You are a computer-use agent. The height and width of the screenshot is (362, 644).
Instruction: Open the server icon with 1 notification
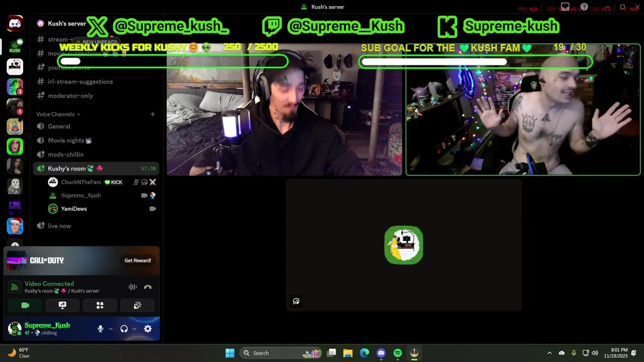click(x=15, y=107)
